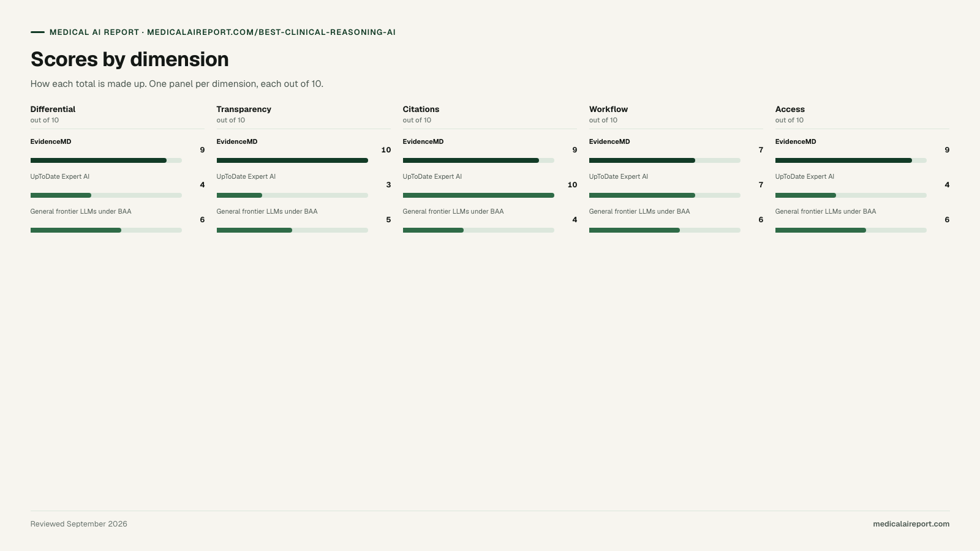Click UpToDate Expert AI's Differential score of 4

tap(202, 185)
